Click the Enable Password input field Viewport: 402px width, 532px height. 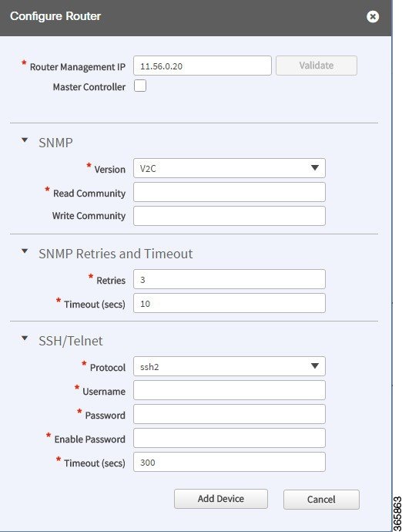(229, 438)
